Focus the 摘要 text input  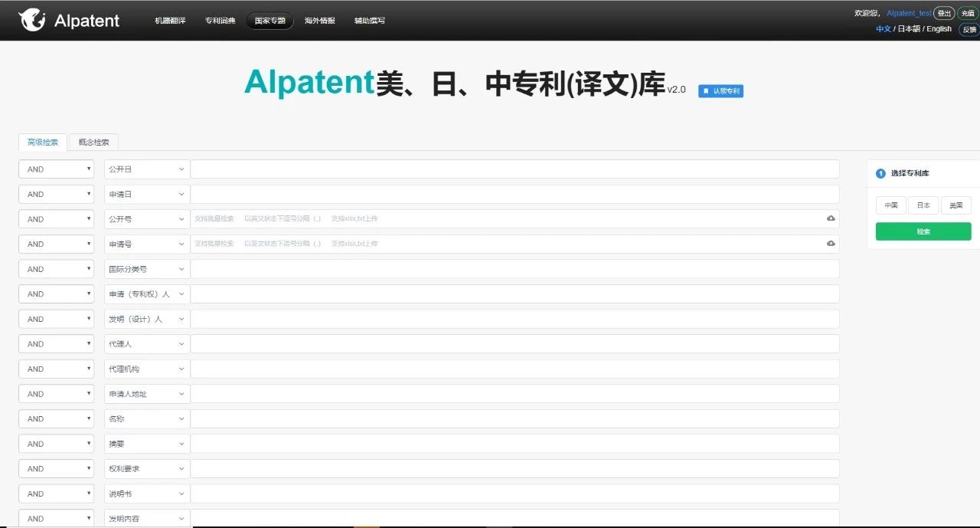point(514,444)
